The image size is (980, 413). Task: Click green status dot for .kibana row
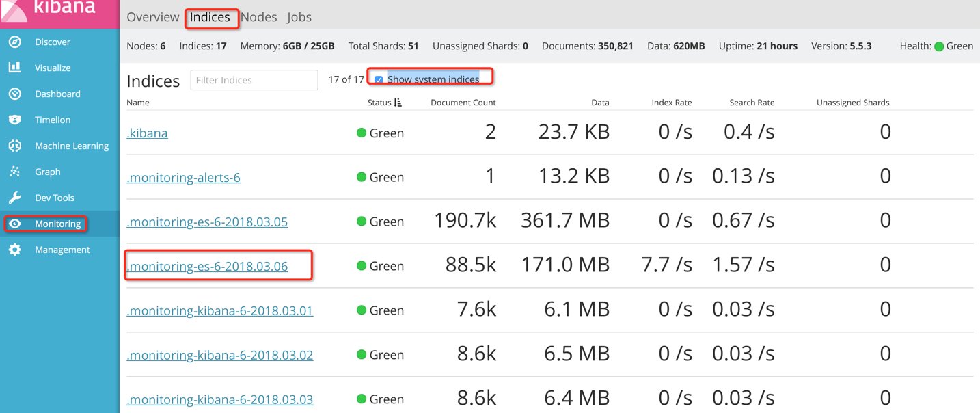click(x=362, y=133)
